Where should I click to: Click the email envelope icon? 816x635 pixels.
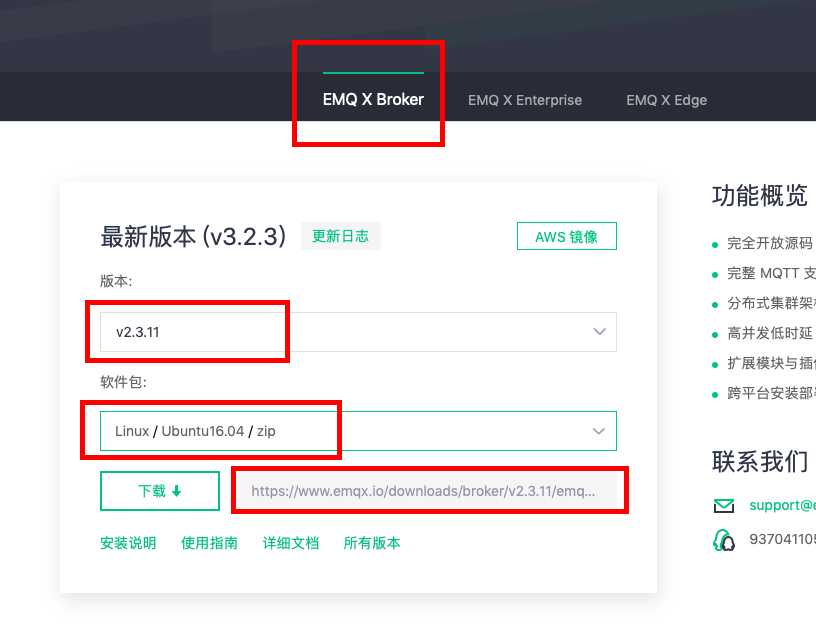click(x=723, y=505)
